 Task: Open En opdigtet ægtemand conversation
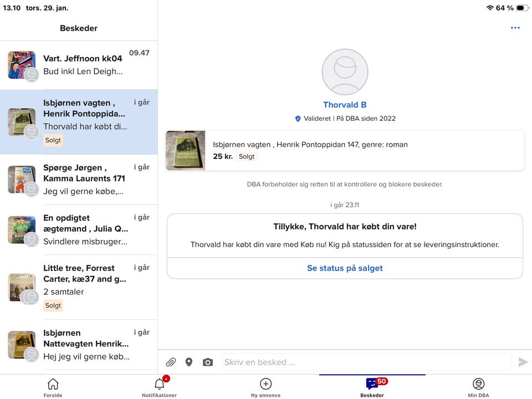coord(79,230)
